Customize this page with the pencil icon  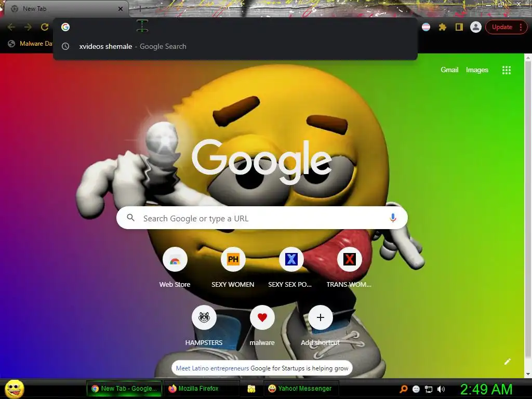coord(507,362)
